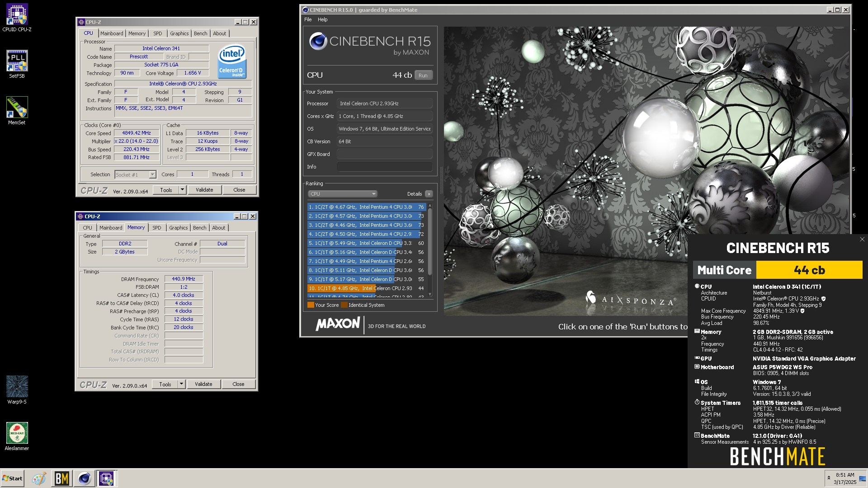The height and width of the screenshot is (488, 868).
Task: Click the Cinebench Info field
Action: pyautogui.click(x=384, y=167)
